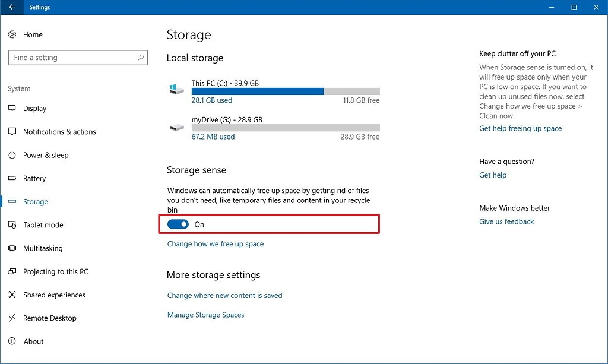The image size is (608, 364).
Task: Click the Tablet mode icon
Action: (x=13, y=224)
